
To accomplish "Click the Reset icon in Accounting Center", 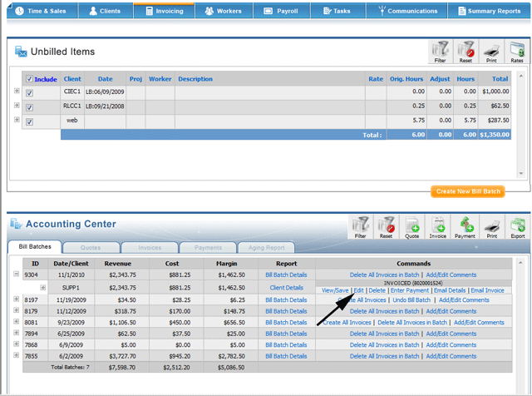I will point(386,227).
